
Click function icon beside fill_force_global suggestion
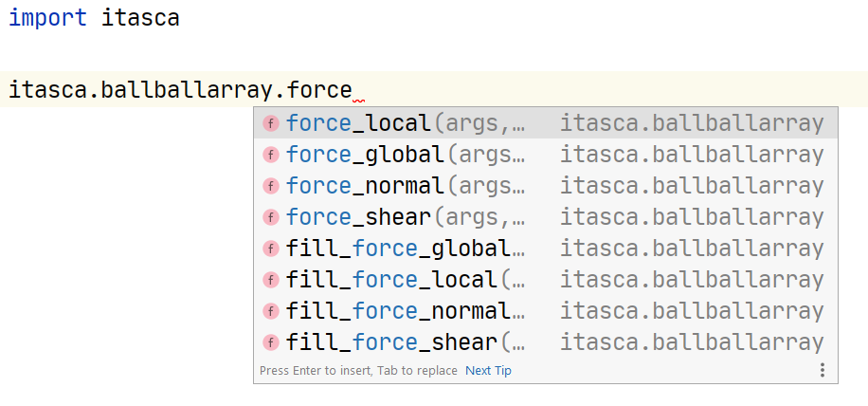(270, 249)
